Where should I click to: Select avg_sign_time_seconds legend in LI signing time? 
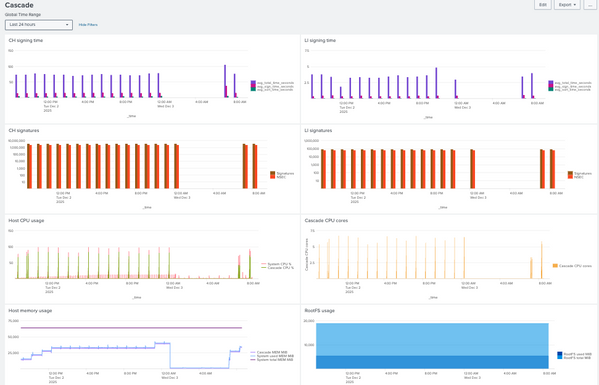[x=570, y=86]
